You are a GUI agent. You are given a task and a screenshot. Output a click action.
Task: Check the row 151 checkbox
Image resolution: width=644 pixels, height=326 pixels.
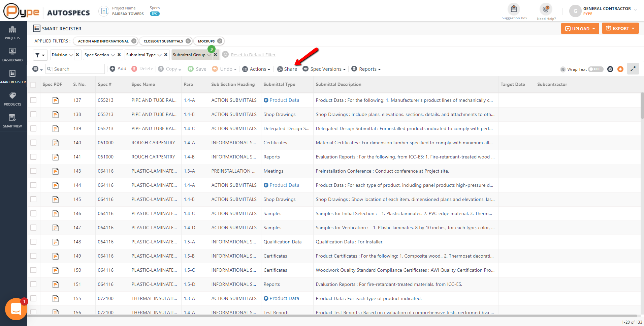click(x=33, y=284)
